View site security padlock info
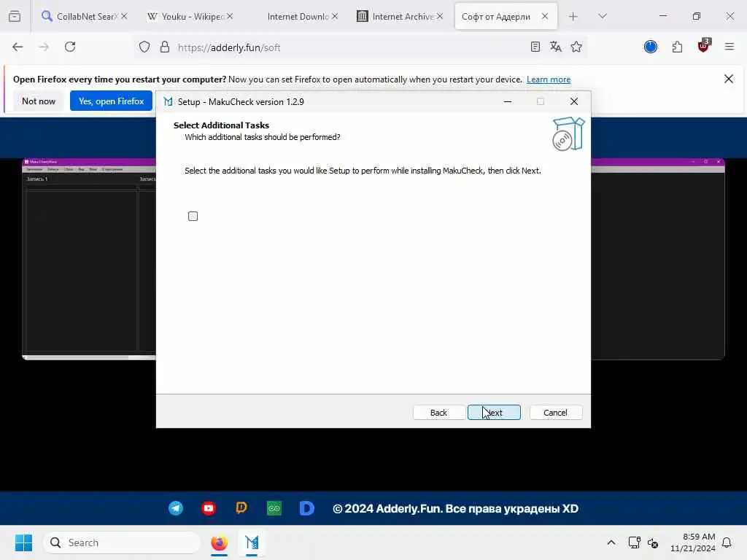The width and height of the screenshot is (747, 560). tap(165, 47)
